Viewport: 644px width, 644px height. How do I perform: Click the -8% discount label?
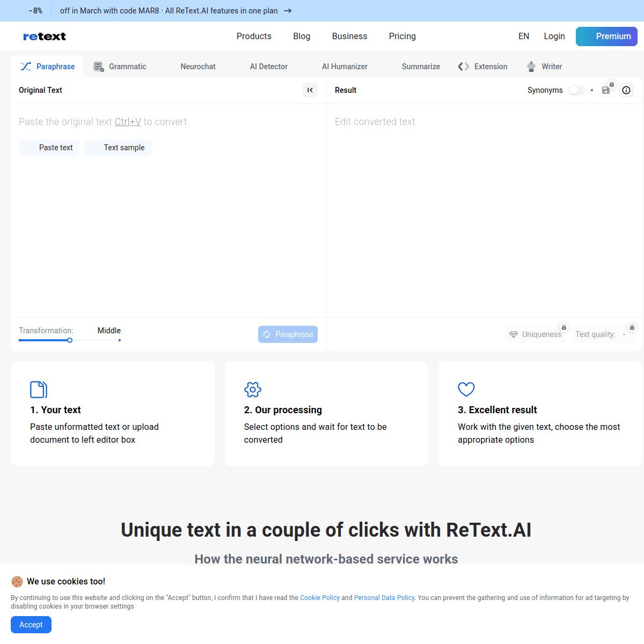35,11
